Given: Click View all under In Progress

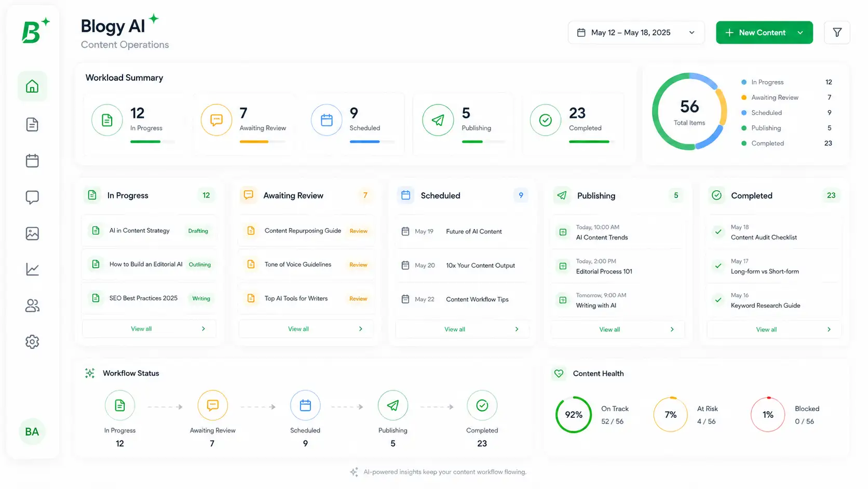Looking at the screenshot, I should point(149,329).
